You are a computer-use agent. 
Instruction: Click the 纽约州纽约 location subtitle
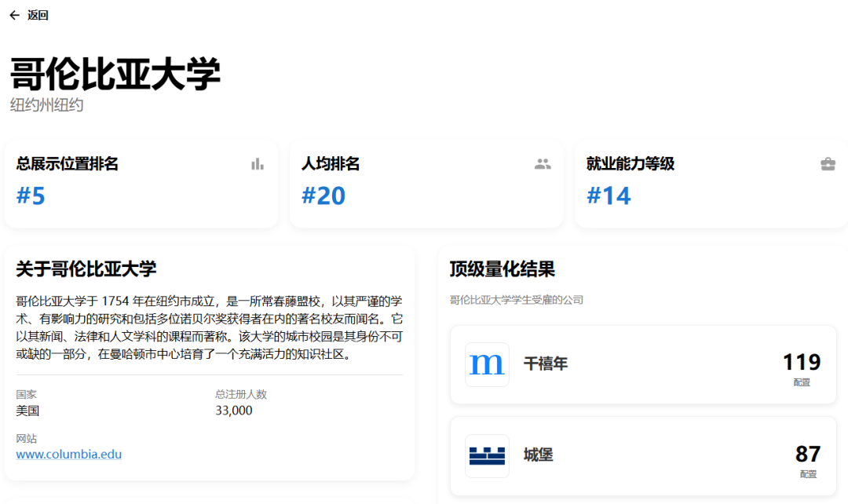pos(47,104)
